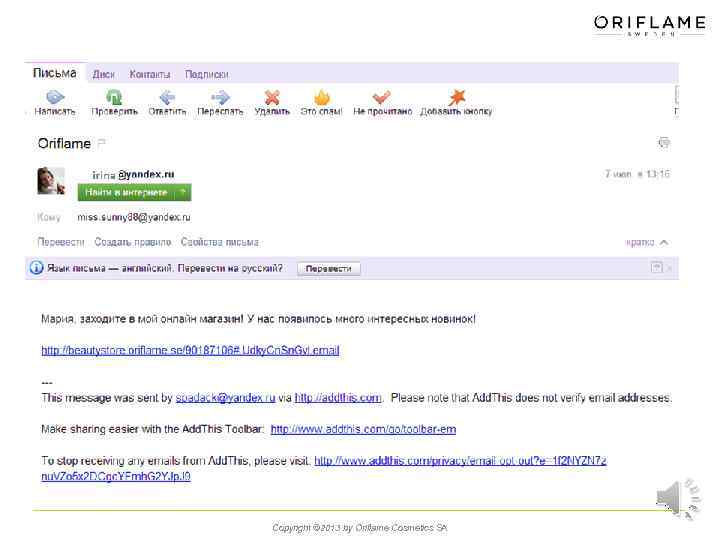This screenshot has width=720, height=540.
Task: Compose a message with the Написать icon
Action: click(x=55, y=97)
